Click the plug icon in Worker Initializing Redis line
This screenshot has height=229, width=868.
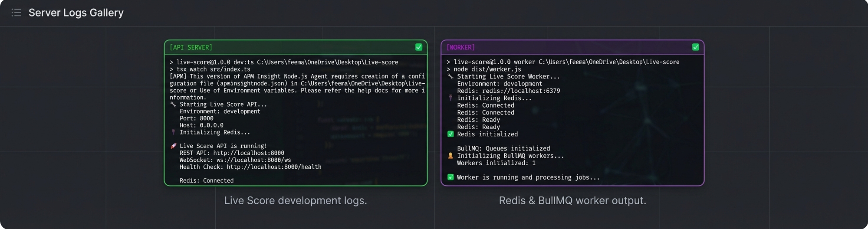click(450, 98)
